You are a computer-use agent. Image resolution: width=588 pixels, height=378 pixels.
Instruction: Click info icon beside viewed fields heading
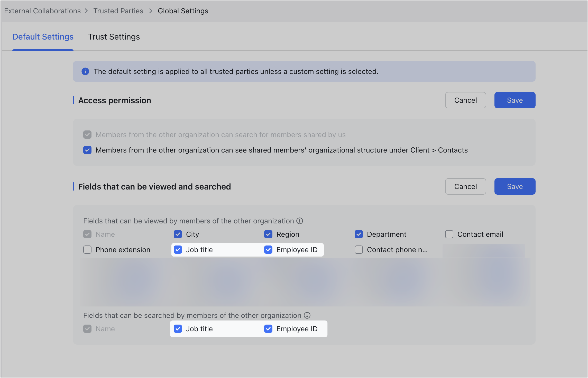tap(300, 221)
